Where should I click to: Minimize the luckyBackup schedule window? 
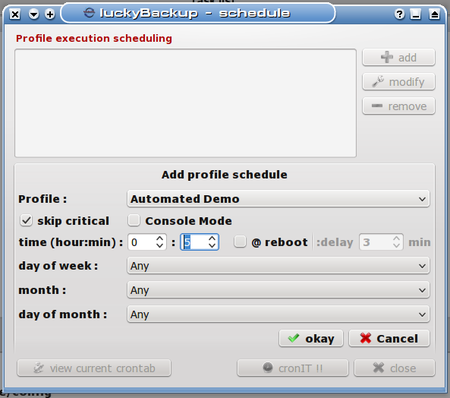pos(415,14)
